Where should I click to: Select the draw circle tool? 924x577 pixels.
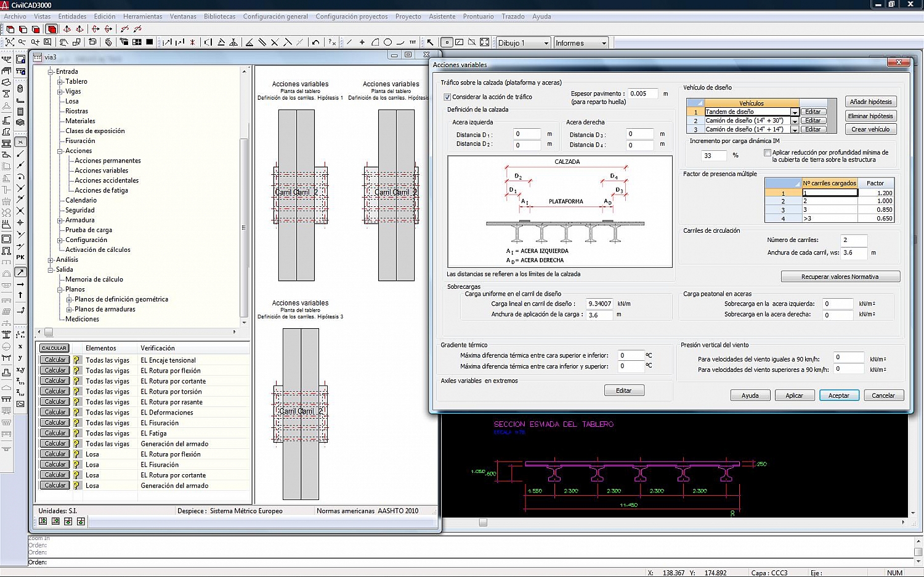click(x=387, y=42)
